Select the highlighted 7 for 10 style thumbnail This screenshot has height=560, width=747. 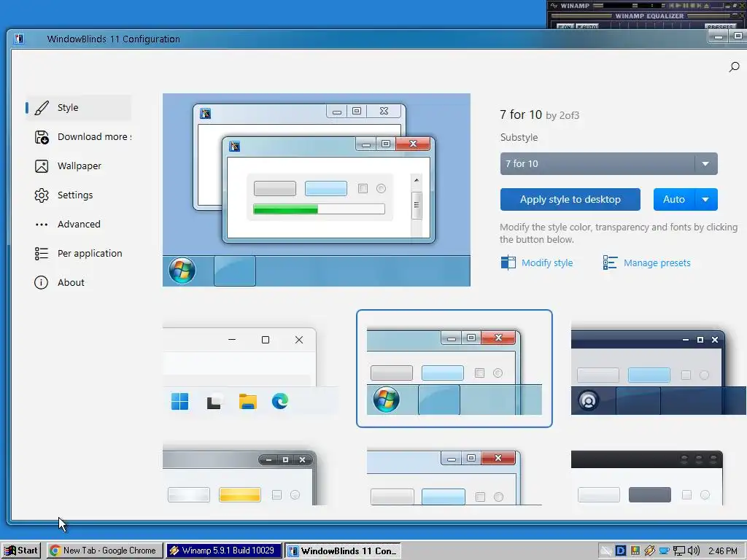(x=454, y=368)
